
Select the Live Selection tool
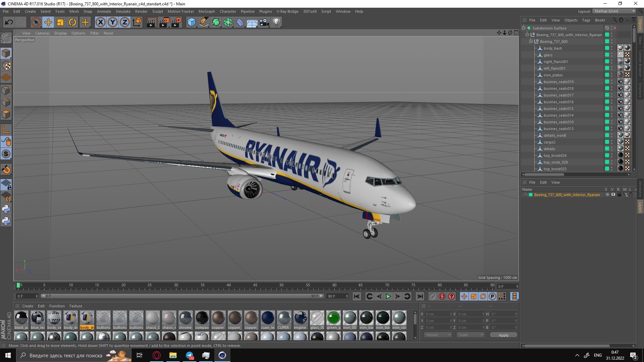point(36,22)
